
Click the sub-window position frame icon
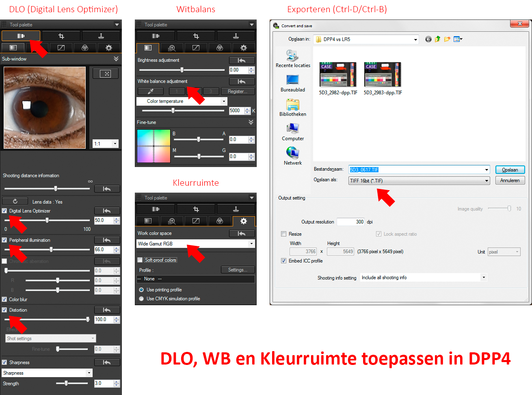106,74
